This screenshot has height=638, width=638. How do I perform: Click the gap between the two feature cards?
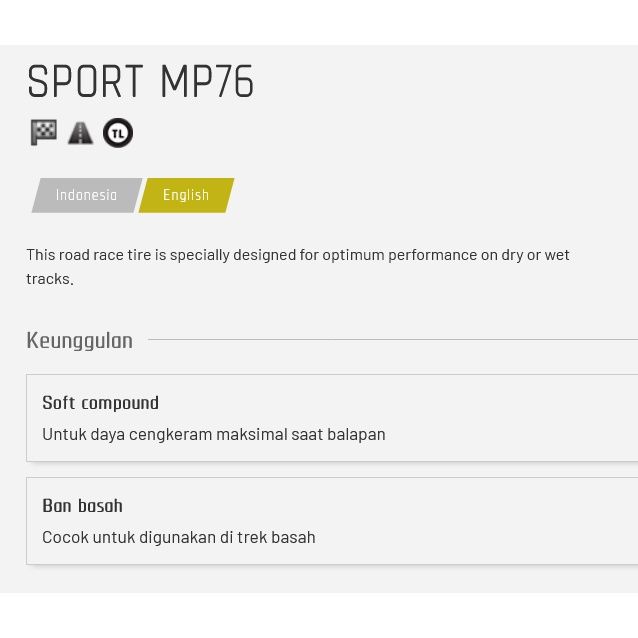click(319, 470)
